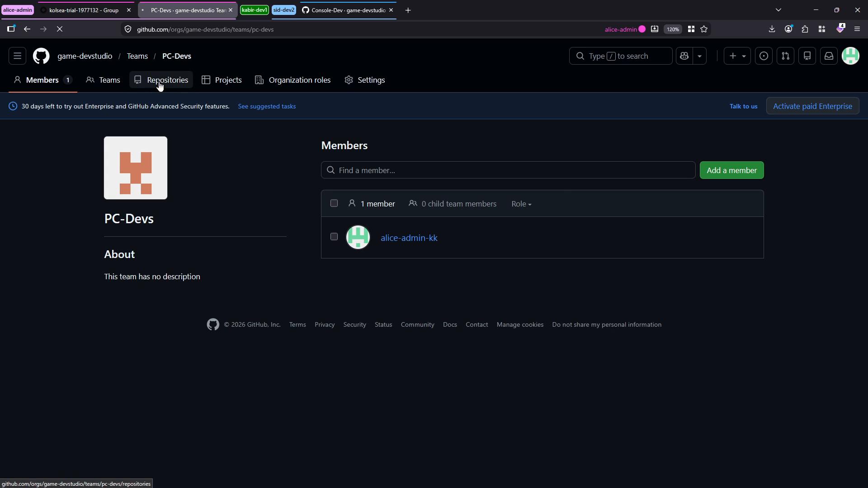This screenshot has width=868, height=488.
Task: Open the Copilot chat icon
Action: pos(684,56)
